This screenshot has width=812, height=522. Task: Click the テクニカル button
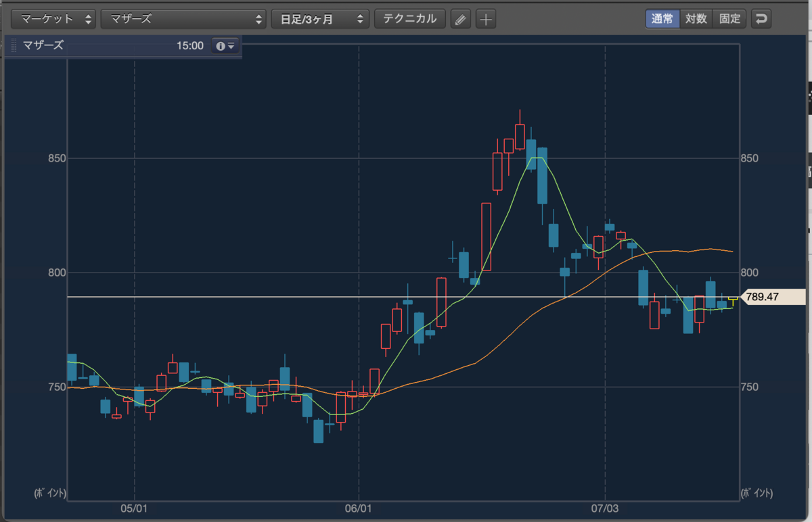[410, 19]
